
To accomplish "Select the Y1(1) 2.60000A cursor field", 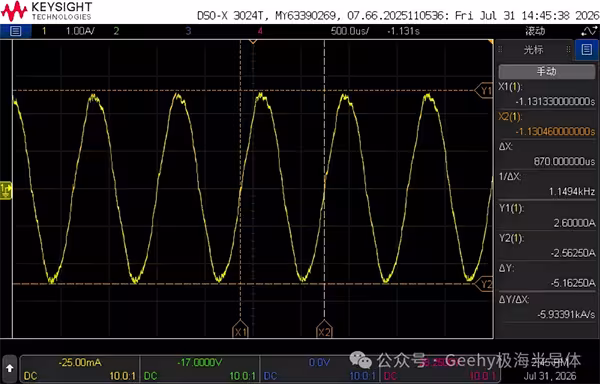I will [x=547, y=216].
